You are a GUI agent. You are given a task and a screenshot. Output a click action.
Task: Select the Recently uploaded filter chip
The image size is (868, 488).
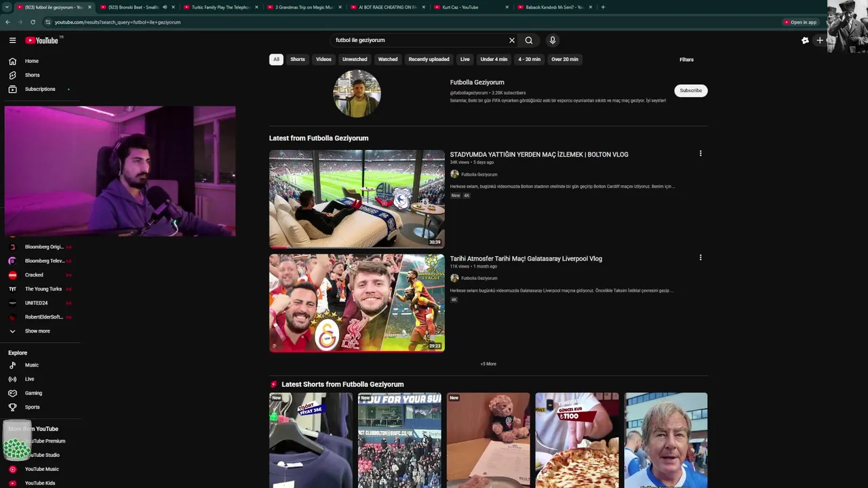coord(429,59)
